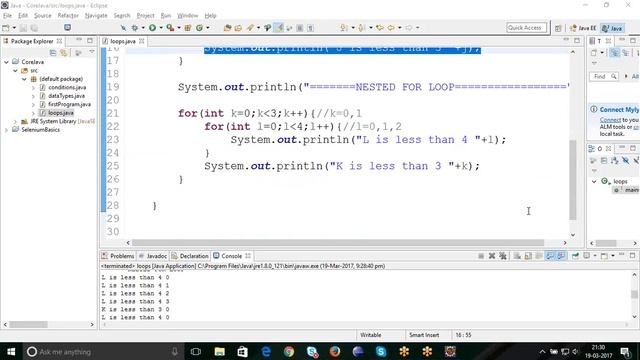
Task: Click the editor vertical scrollbar thumb
Action: coord(573,180)
